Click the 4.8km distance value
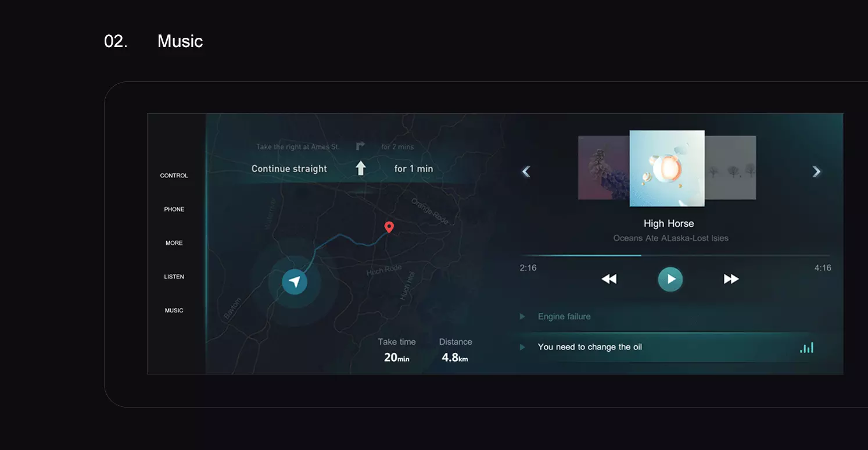 click(x=455, y=358)
